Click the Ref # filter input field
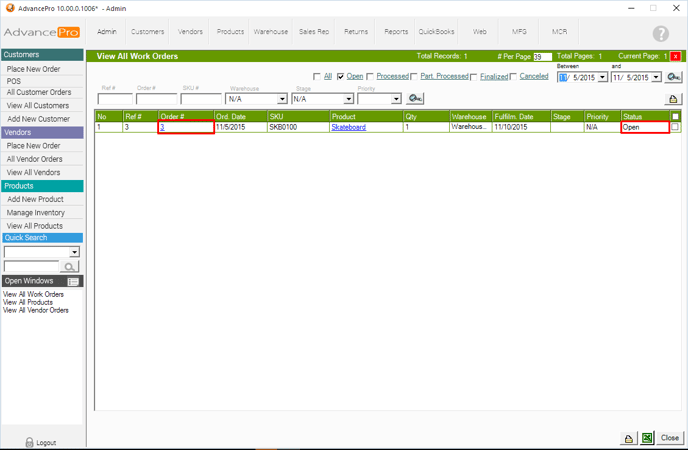 [115, 99]
